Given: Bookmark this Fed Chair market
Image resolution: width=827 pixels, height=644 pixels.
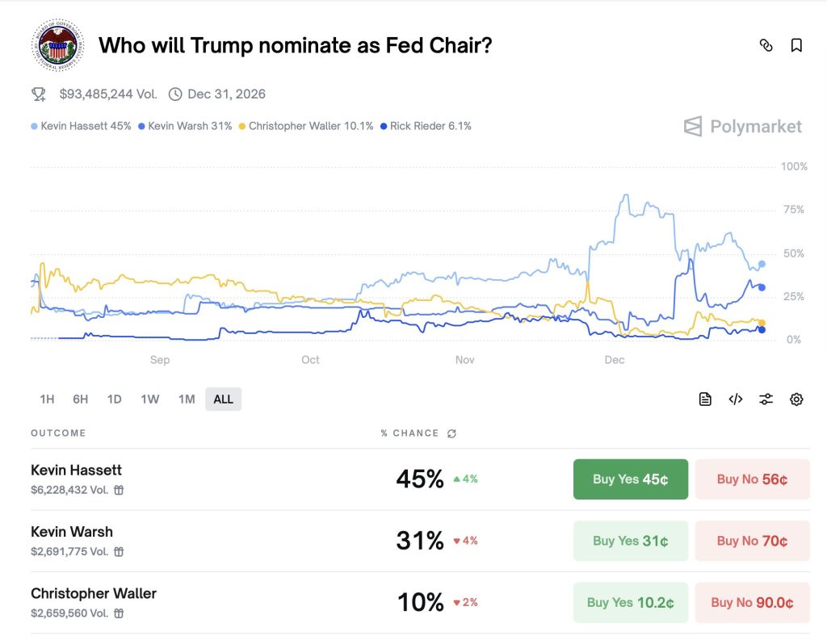Looking at the screenshot, I should coord(796,46).
